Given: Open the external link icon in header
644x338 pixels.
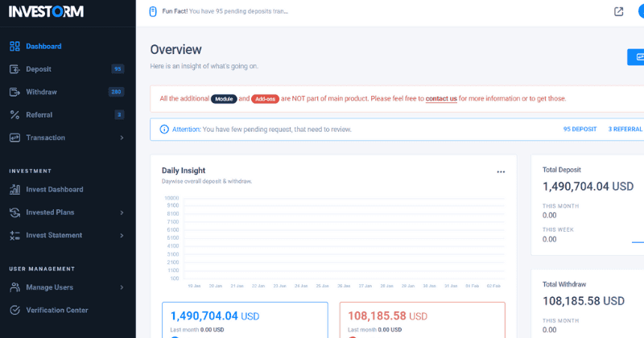Looking at the screenshot, I should [618, 11].
